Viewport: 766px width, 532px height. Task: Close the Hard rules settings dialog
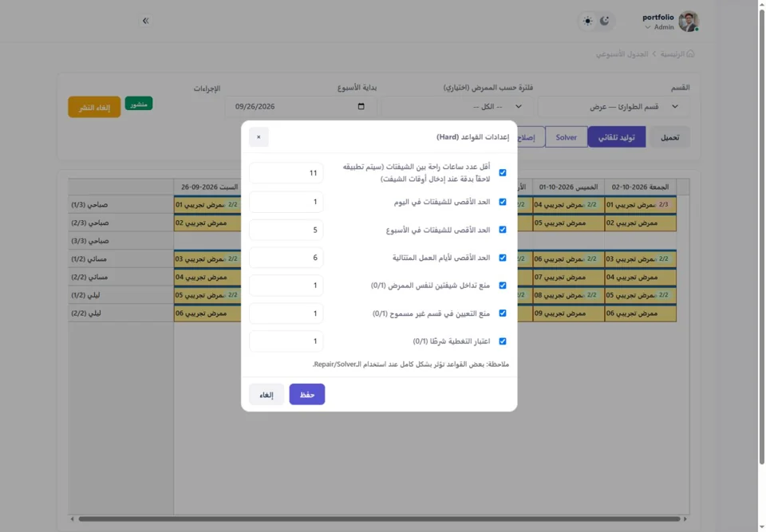[x=259, y=137]
